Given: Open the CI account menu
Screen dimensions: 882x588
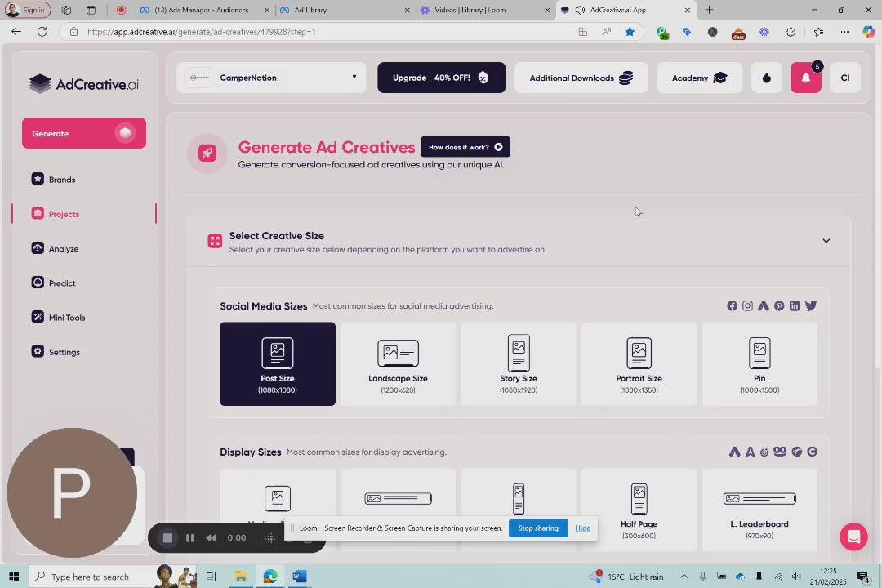Looking at the screenshot, I should pyautogui.click(x=845, y=78).
